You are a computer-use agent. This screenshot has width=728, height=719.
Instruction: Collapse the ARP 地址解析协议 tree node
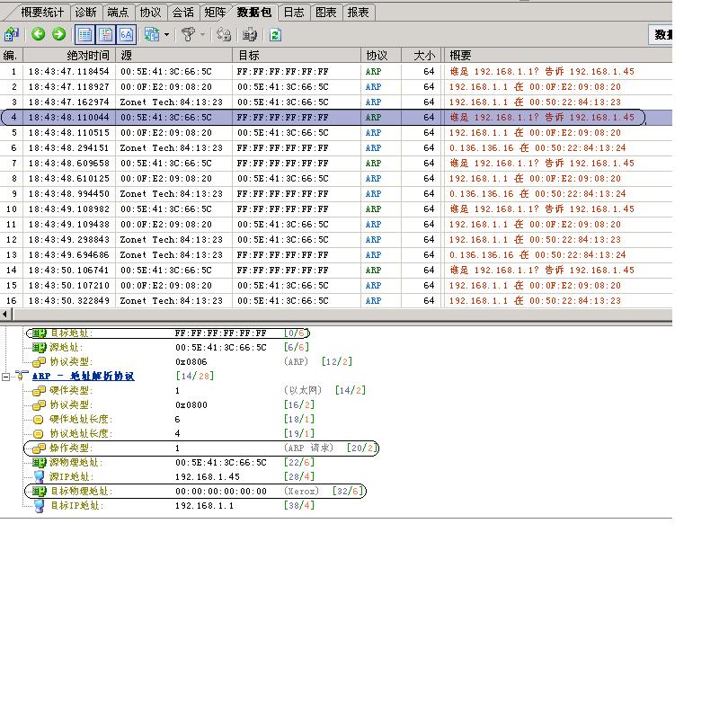[x=7, y=377]
